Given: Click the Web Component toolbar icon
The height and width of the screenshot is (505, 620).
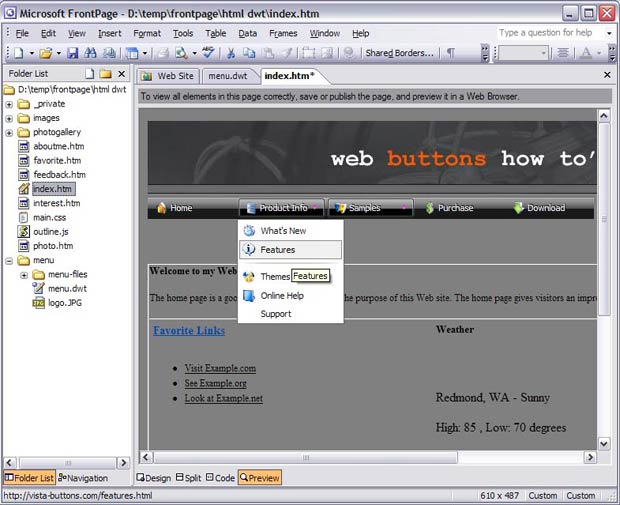Looking at the screenshot, I should [x=308, y=53].
